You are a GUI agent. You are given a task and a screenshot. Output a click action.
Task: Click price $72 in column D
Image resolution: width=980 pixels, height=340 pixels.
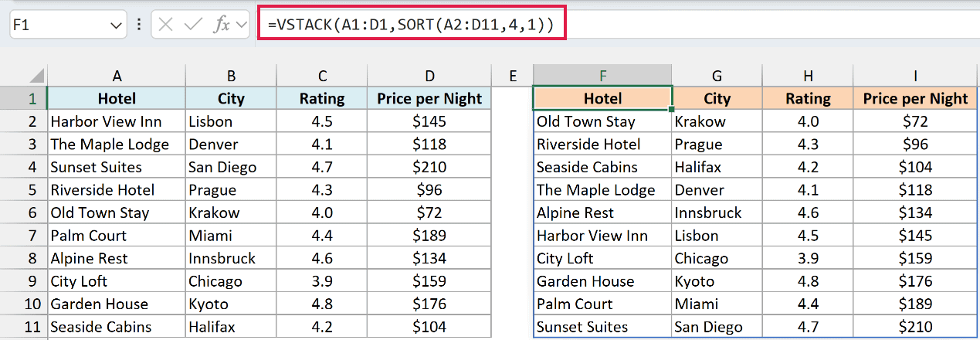(x=429, y=212)
